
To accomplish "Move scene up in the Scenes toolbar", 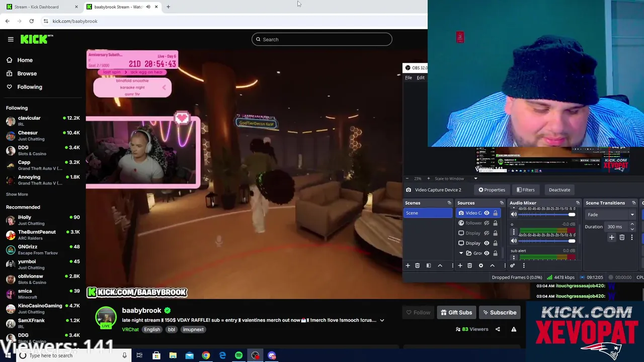I will click(440, 265).
